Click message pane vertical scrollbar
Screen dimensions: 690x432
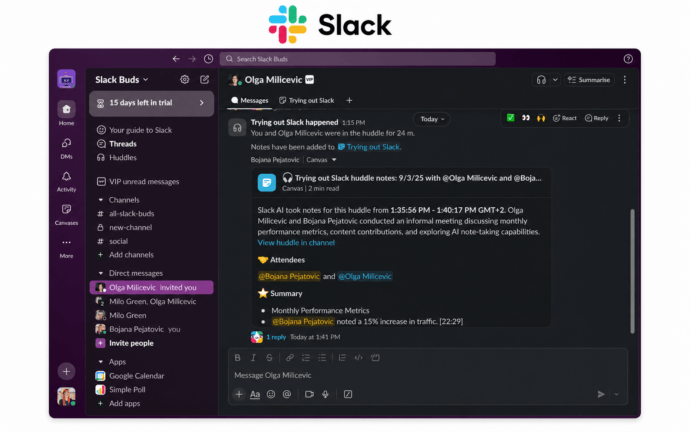[632, 271]
